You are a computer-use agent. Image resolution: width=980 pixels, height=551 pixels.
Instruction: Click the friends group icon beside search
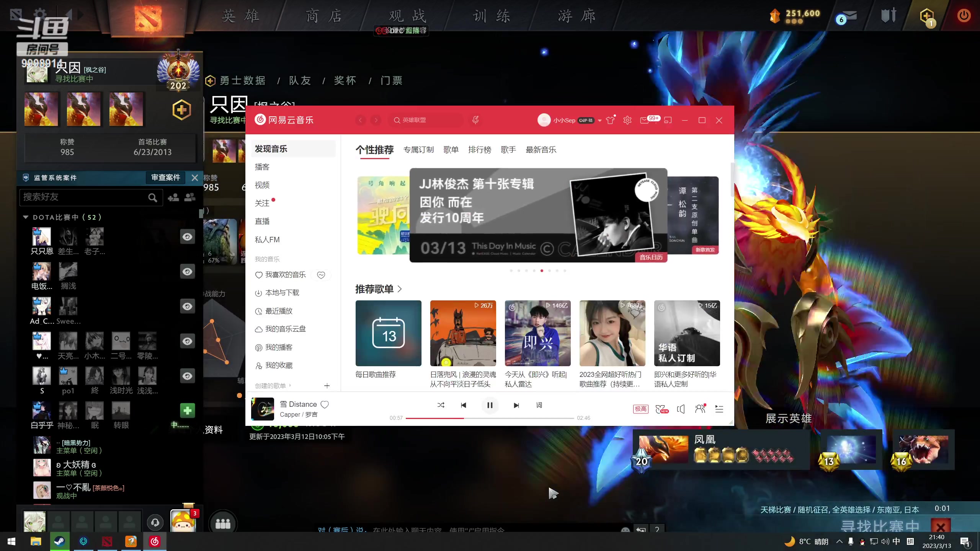[190, 197]
